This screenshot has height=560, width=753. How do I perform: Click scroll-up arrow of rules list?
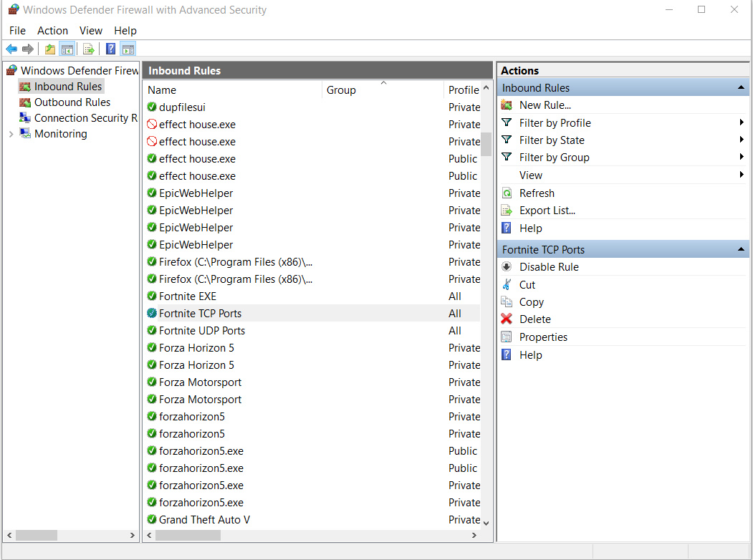[x=486, y=88]
